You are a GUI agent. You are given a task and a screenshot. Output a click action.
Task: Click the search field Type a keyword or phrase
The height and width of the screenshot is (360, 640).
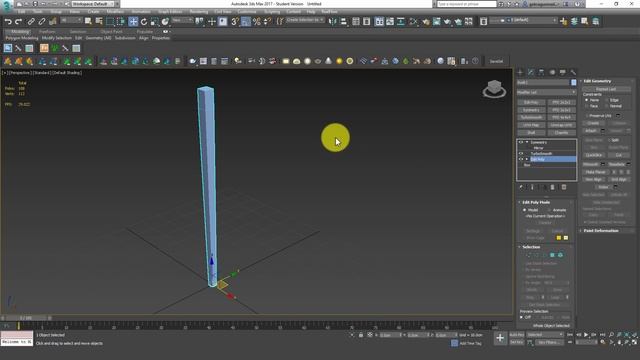point(467,4)
